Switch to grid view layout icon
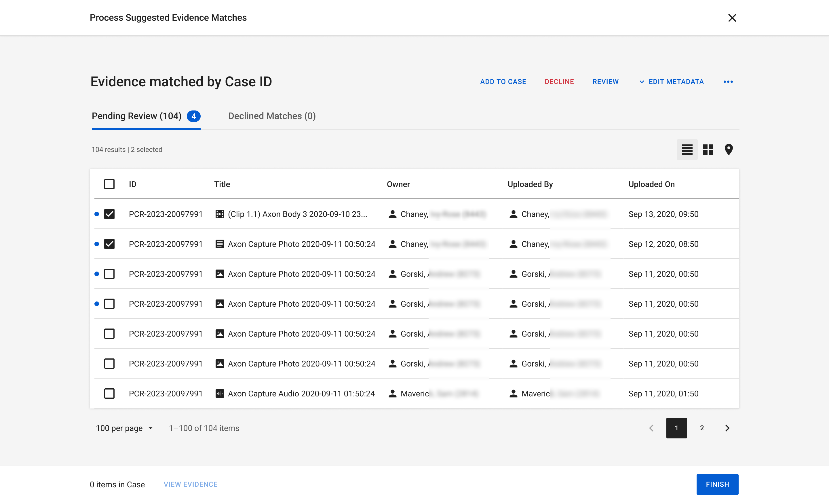 coord(708,150)
